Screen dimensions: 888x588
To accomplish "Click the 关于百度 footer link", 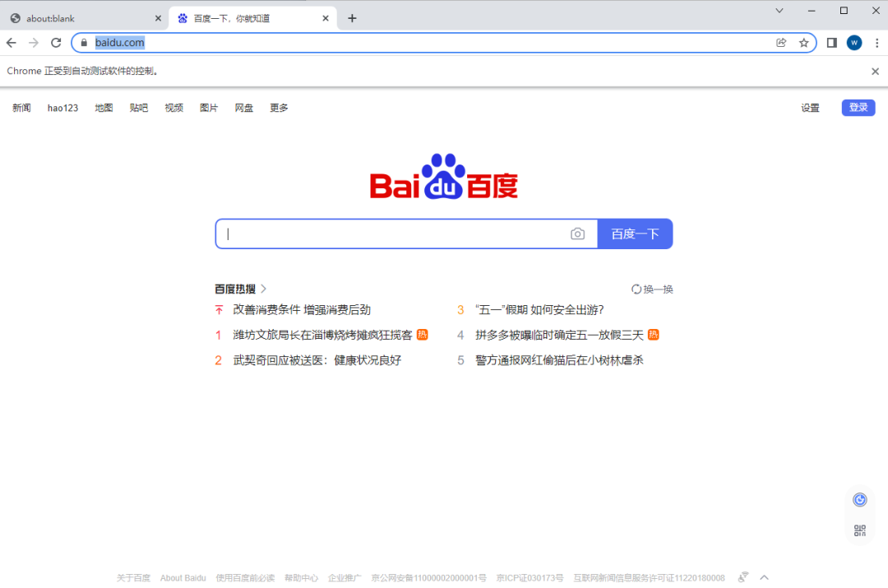I will click(134, 578).
